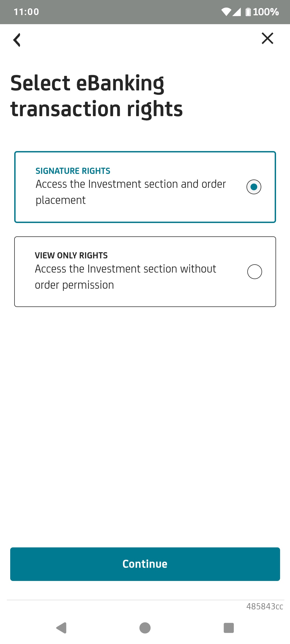This screenshot has width=290, height=644.
Task: Tap the "Select eBanking transaction rights" title
Action: (97, 96)
